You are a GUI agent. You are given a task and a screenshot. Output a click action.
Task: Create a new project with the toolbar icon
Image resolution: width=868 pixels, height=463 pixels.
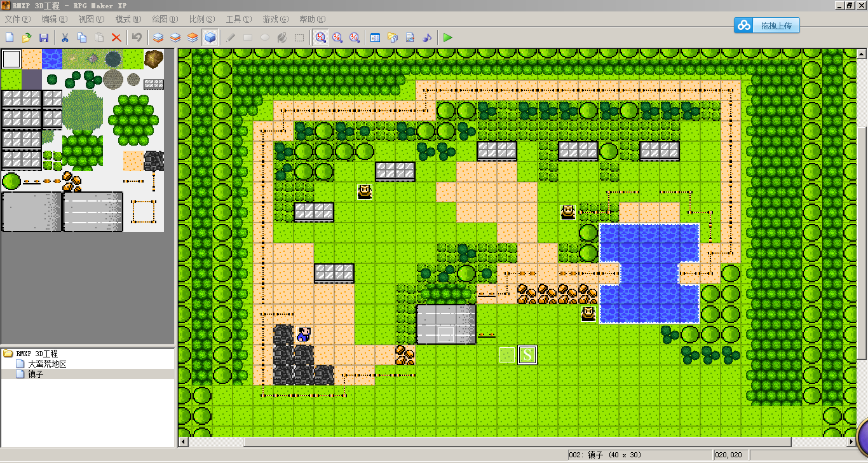pos(10,38)
